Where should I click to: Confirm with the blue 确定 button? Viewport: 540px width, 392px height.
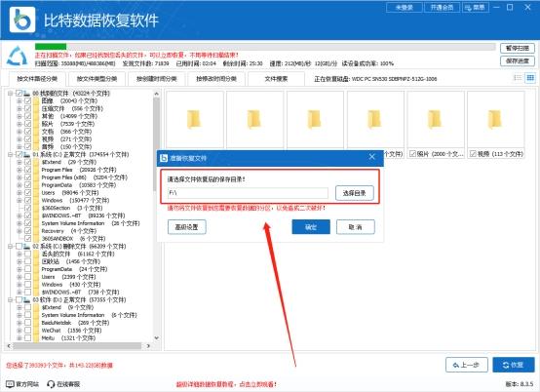tap(311, 227)
